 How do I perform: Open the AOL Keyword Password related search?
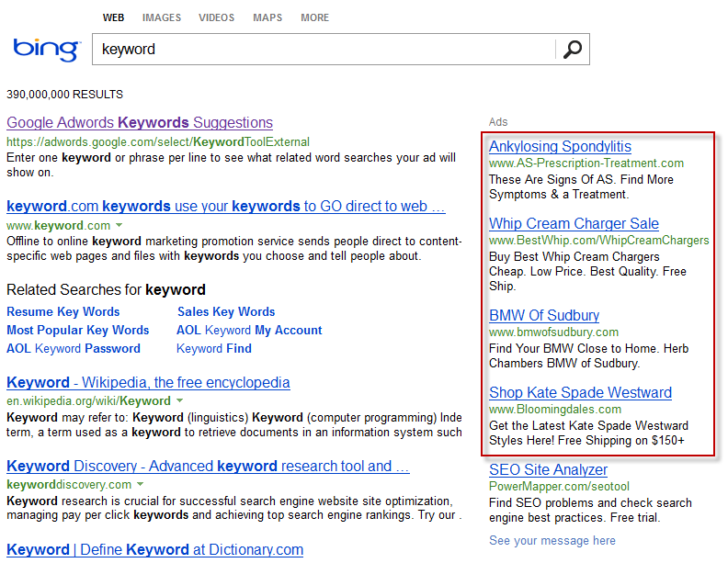(x=74, y=348)
